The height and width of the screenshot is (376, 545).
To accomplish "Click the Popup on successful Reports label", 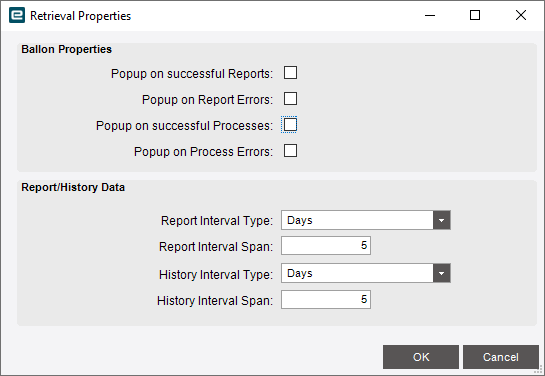I will (x=192, y=74).
